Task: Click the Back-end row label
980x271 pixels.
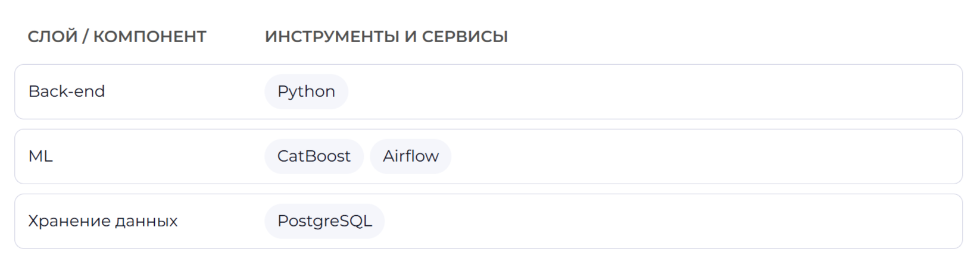Action: (67, 92)
